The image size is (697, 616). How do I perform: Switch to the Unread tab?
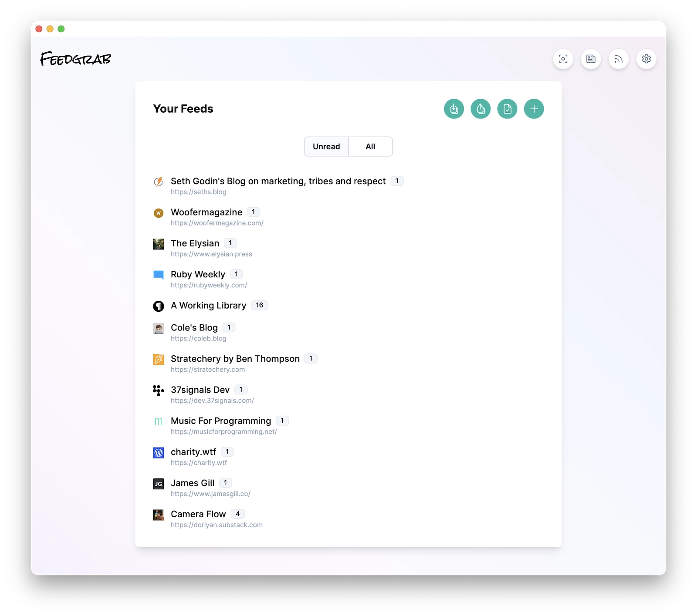click(x=326, y=146)
